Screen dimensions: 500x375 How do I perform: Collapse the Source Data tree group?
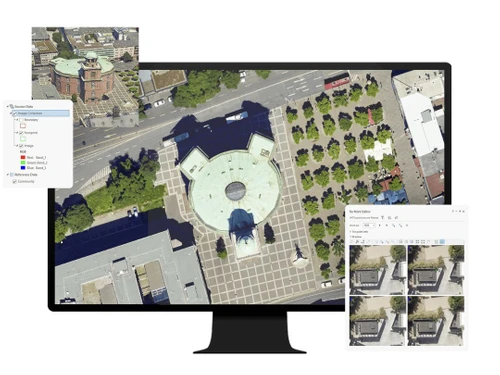(x=8, y=106)
